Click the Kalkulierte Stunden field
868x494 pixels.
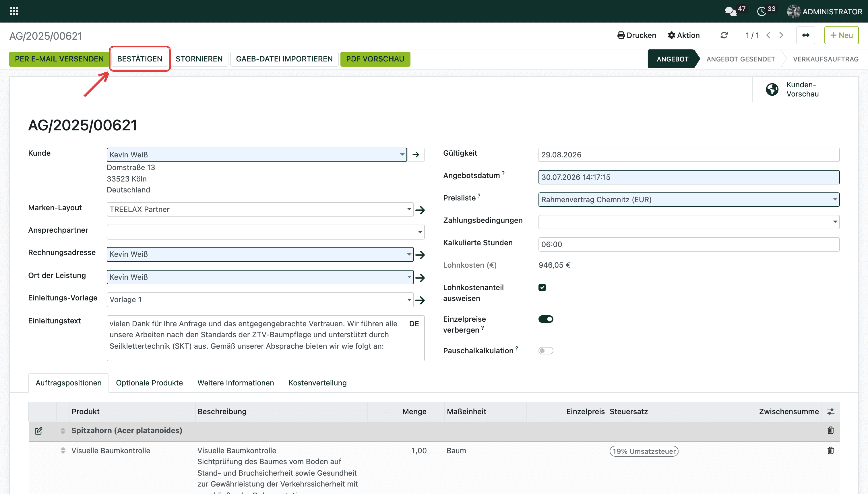(x=689, y=244)
